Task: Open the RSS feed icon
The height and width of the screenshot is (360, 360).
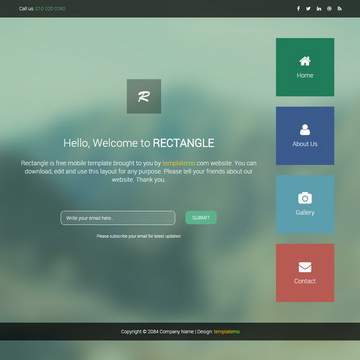Action: pyautogui.click(x=340, y=9)
